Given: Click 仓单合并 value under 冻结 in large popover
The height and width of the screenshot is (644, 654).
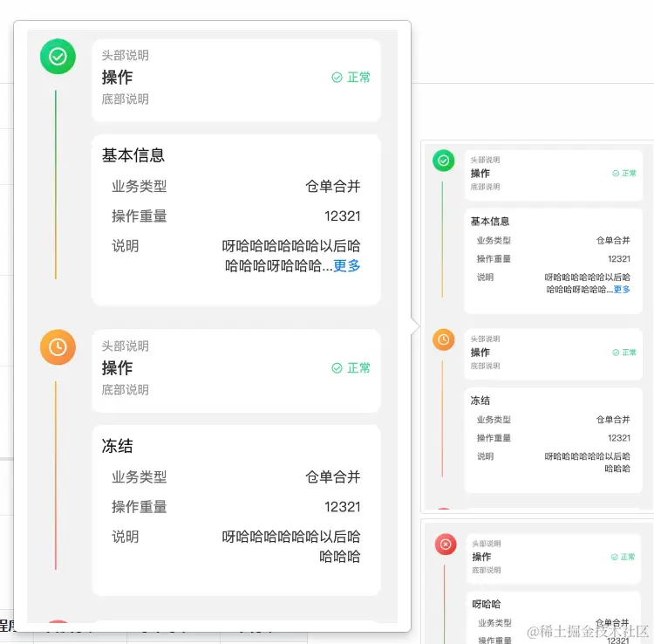Looking at the screenshot, I should [x=333, y=476].
